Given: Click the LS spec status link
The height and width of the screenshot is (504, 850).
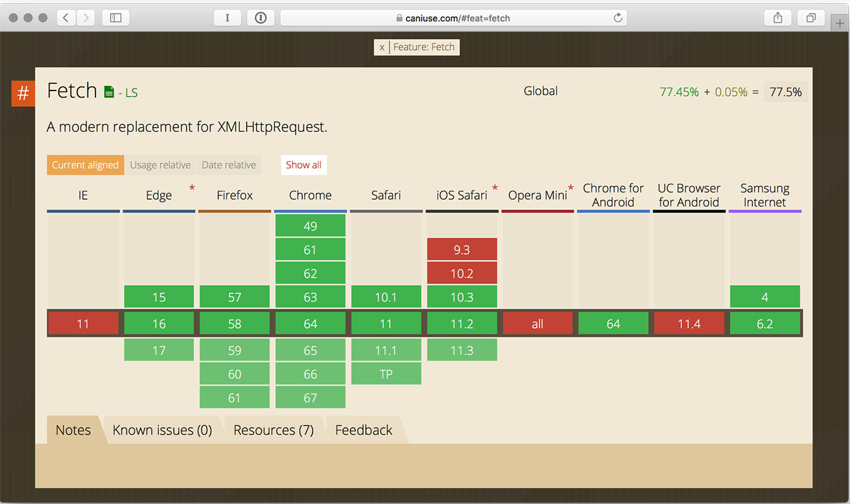Looking at the screenshot, I should coord(131,93).
